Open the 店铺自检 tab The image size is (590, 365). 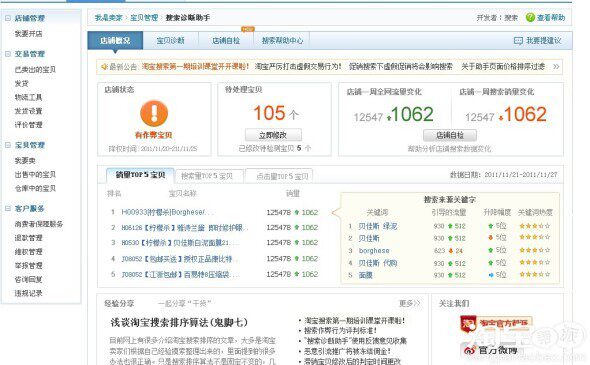[x=226, y=41]
